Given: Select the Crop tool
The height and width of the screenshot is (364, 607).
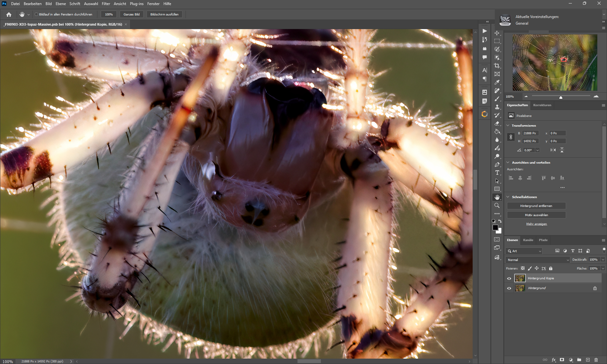Looking at the screenshot, I should coord(497,66).
